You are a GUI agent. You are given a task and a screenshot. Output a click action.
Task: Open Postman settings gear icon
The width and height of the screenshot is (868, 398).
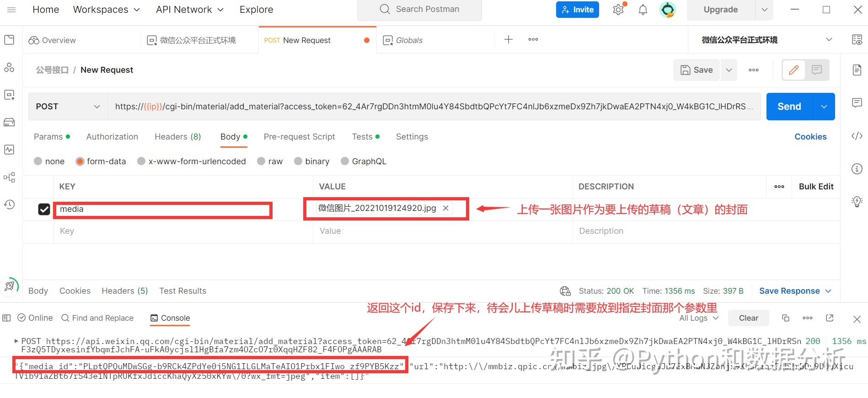(618, 10)
